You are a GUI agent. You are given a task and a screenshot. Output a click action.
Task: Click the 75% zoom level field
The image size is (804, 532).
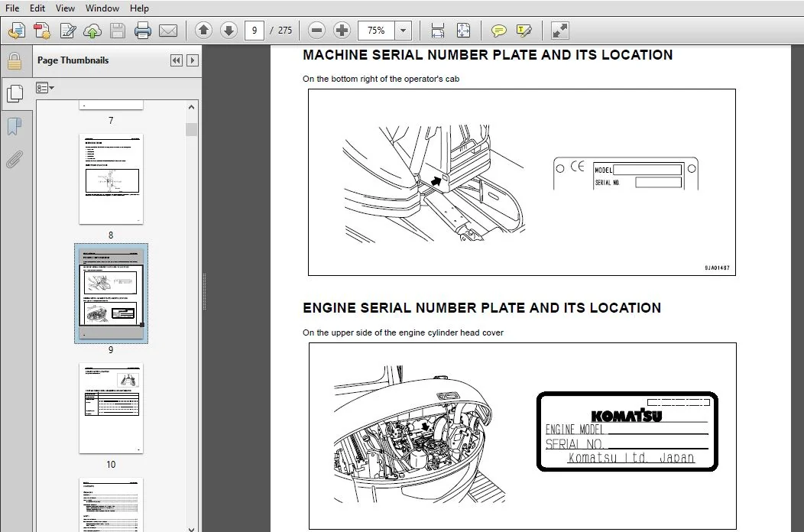(x=376, y=31)
